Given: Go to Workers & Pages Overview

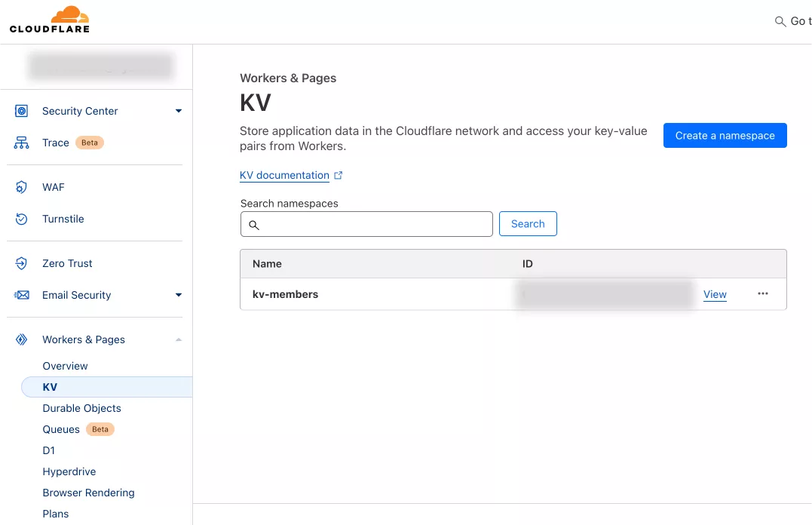Looking at the screenshot, I should tap(65, 366).
